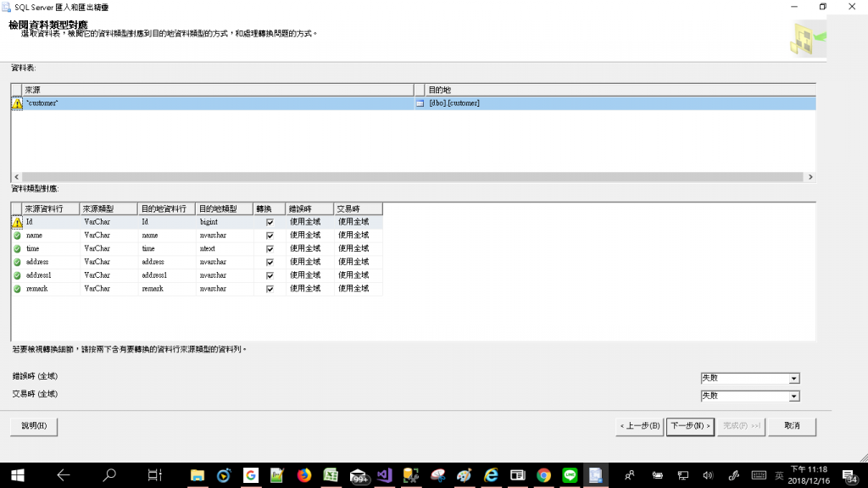Click the table icon beside [dbo].[customer]
This screenshot has height=488, width=868.
pos(420,103)
